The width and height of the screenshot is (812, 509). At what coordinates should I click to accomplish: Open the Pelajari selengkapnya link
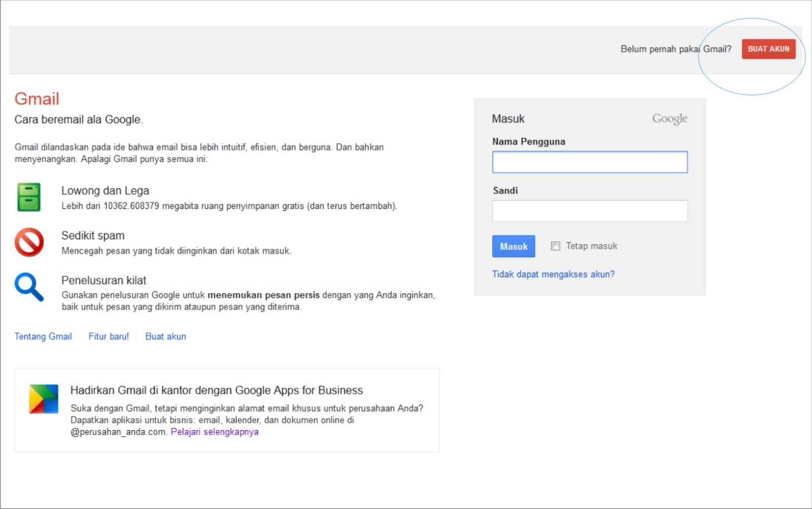click(215, 432)
